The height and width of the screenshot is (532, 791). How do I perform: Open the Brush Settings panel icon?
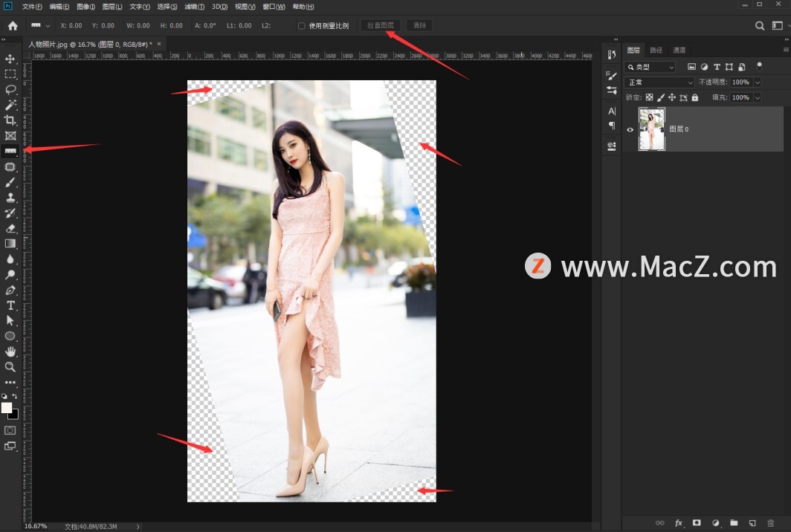click(x=611, y=76)
